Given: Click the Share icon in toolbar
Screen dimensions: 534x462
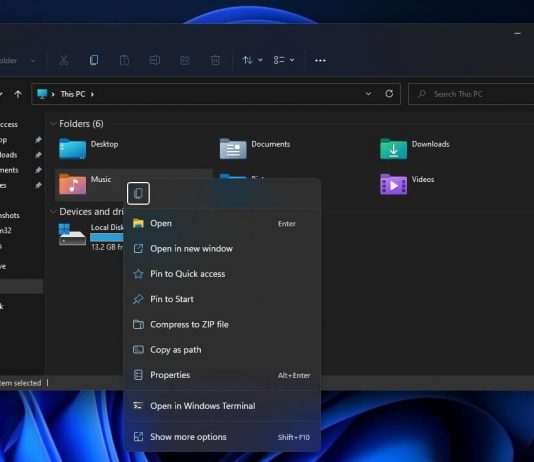Looking at the screenshot, I should (x=185, y=60).
